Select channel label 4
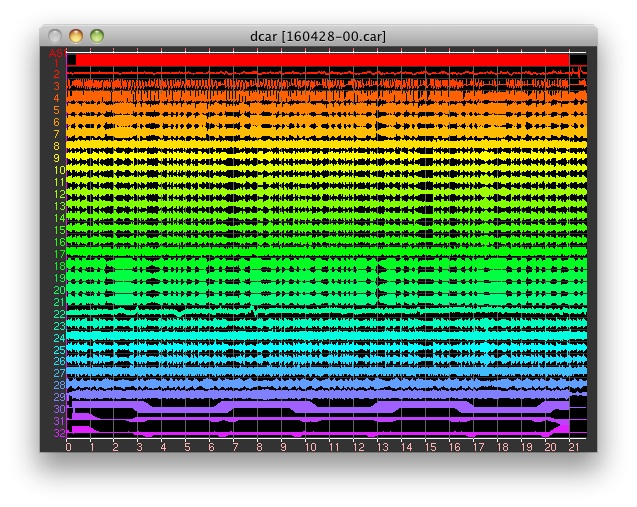The width and height of the screenshot is (637, 507). coord(57,98)
